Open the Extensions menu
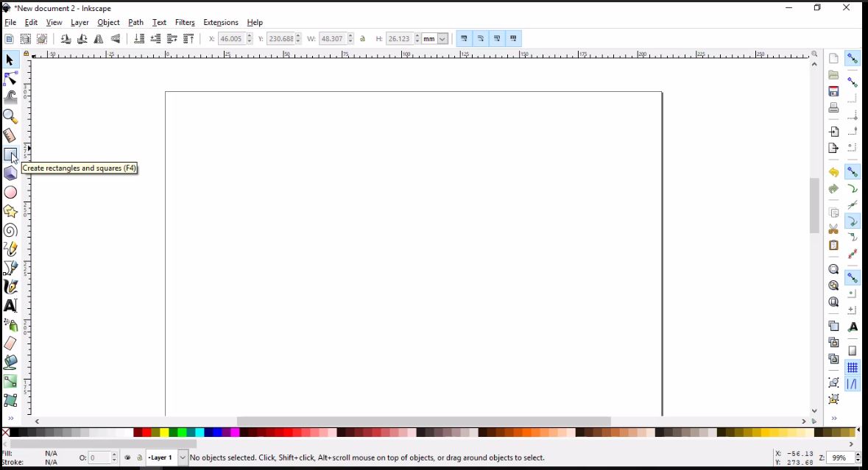 click(x=220, y=23)
